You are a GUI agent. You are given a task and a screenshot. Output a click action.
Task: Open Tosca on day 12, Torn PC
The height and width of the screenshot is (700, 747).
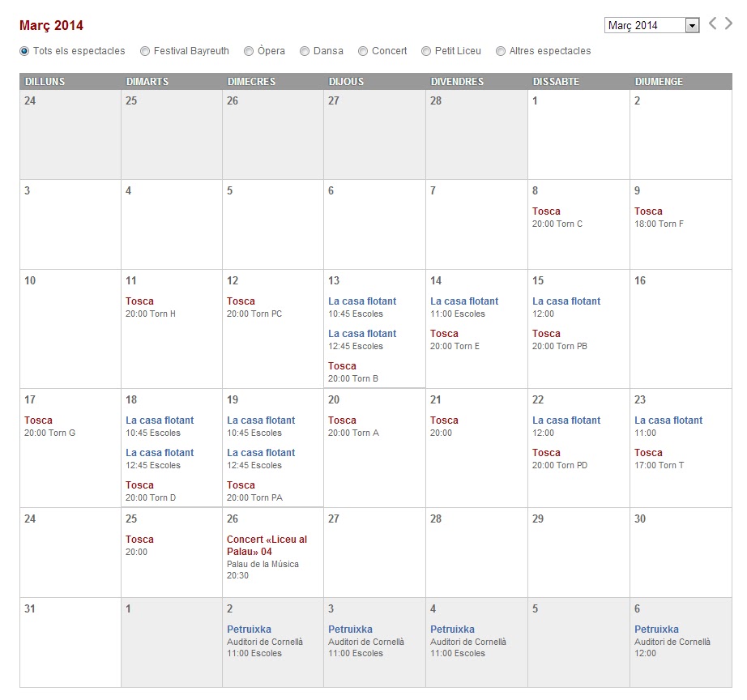pos(241,301)
